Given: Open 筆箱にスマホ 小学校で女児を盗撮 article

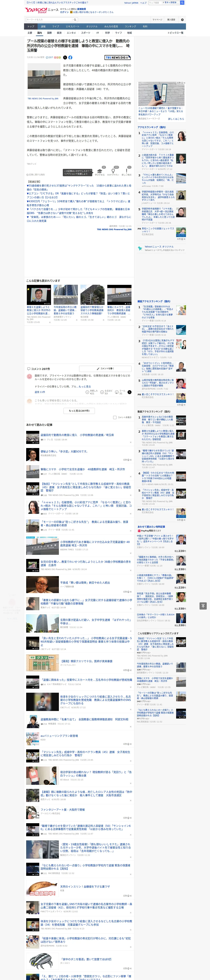Looking at the screenshot, I should point(83,469).
